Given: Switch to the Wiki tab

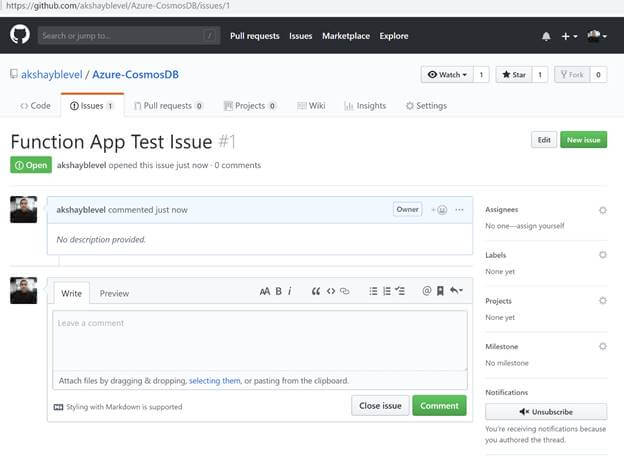Looking at the screenshot, I should click(311, 105).
